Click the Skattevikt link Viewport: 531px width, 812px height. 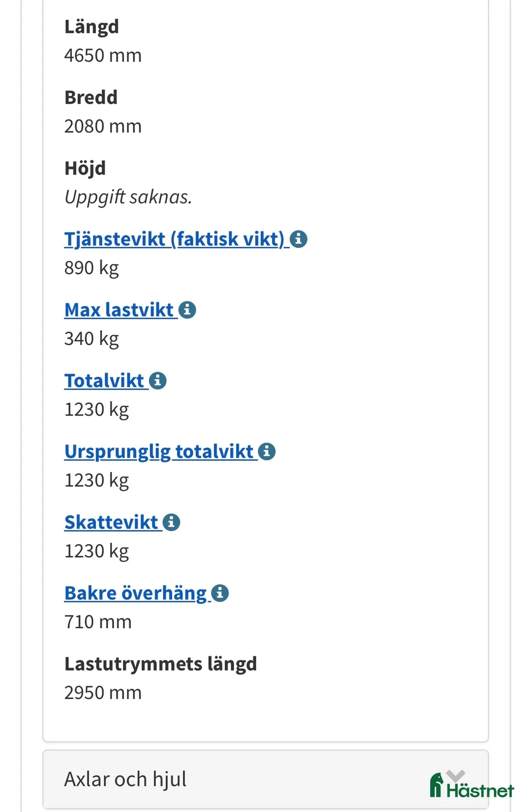pos(112,522)
